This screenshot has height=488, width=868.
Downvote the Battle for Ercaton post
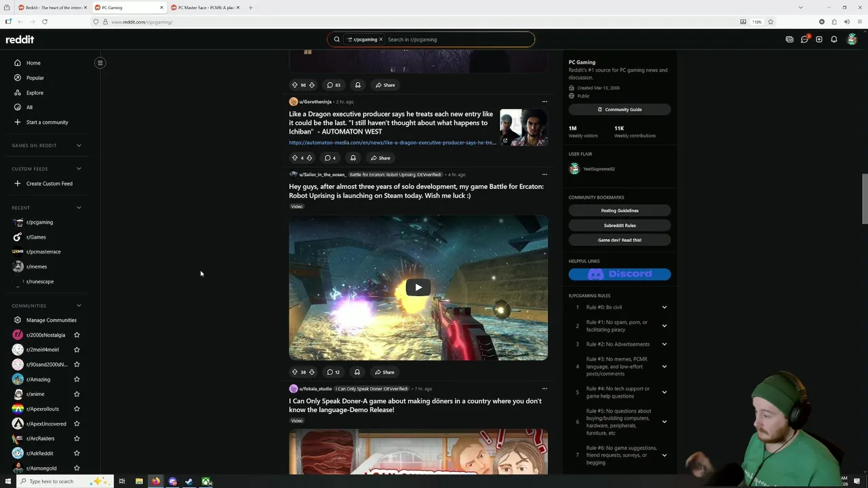[311, 372]
